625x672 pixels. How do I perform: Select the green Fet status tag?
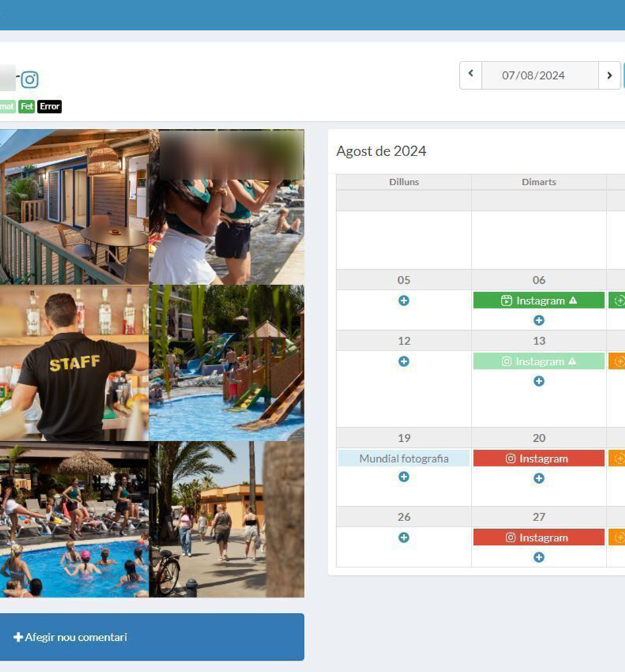click(x=26, y=106)
